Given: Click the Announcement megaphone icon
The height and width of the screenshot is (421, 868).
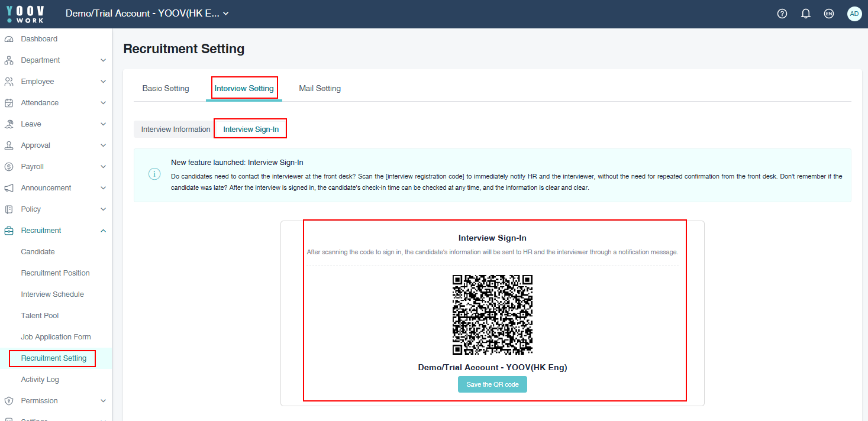Looking at the screenshot, I should [9, 188].
